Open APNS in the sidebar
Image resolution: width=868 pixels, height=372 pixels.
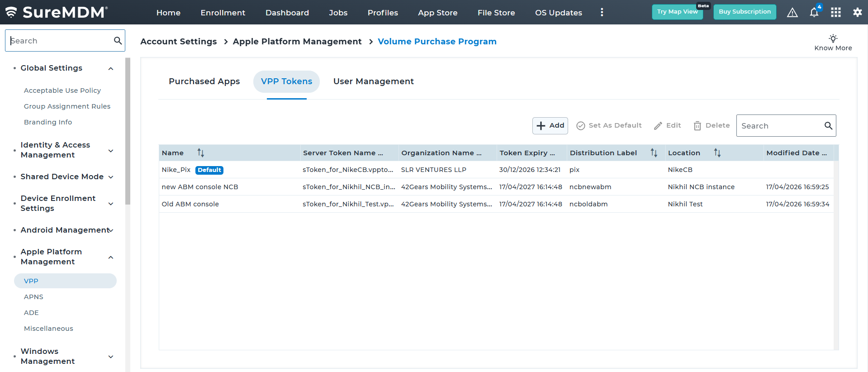point(33,297)
